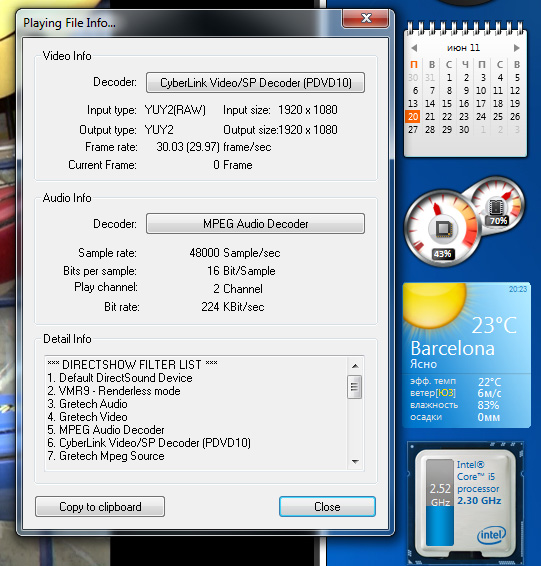The image size is (541, 566).
Task: Click the scroll up arrow in Detail Info
Action: coord(355,366)
